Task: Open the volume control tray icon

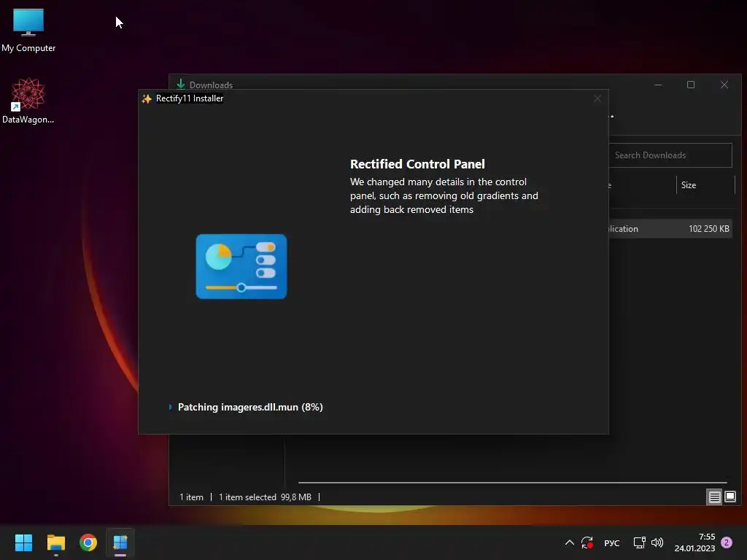Action: [x=657, y=542]
